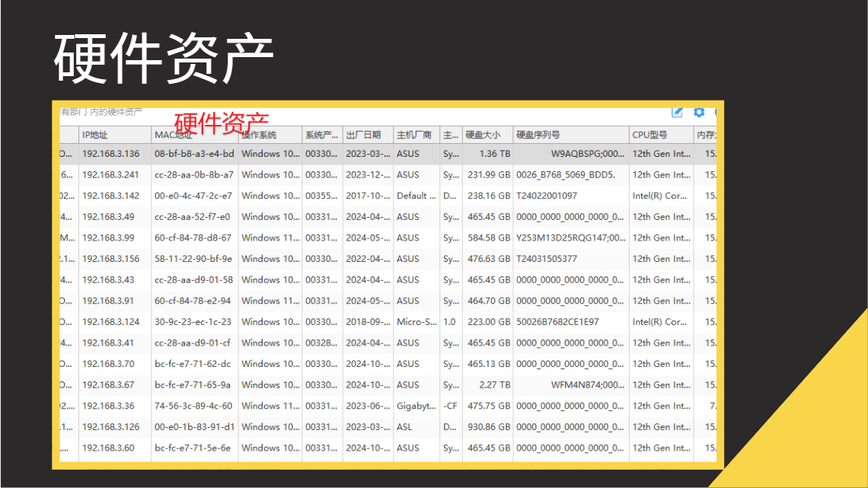The width and height of the screenshot is (868, 488).
Task: Click disk size 223.00 GB
Action: [x=489, y=322]
